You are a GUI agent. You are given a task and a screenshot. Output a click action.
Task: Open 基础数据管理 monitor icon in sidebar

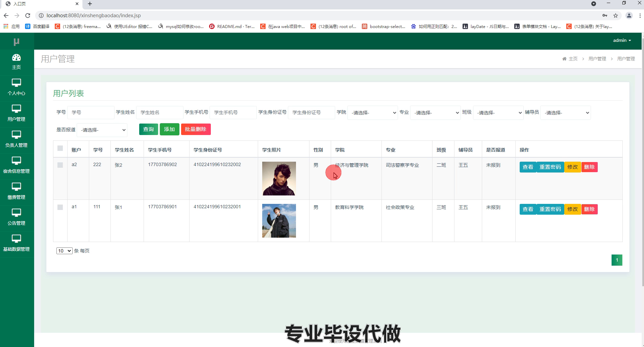click(x=16, y=239)
